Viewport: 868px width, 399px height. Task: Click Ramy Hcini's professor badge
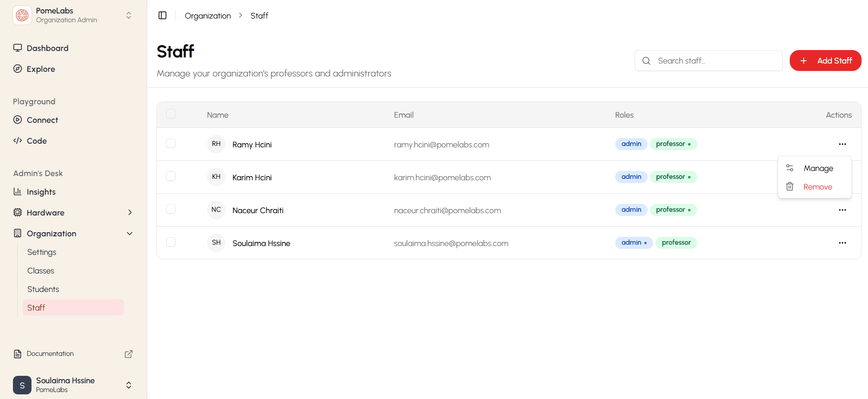(673, 144)
